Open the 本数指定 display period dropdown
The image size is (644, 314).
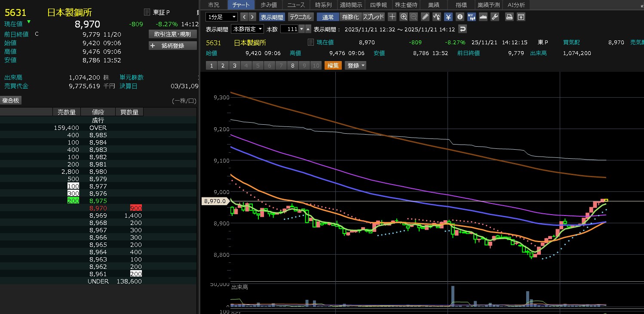[247, 29]
